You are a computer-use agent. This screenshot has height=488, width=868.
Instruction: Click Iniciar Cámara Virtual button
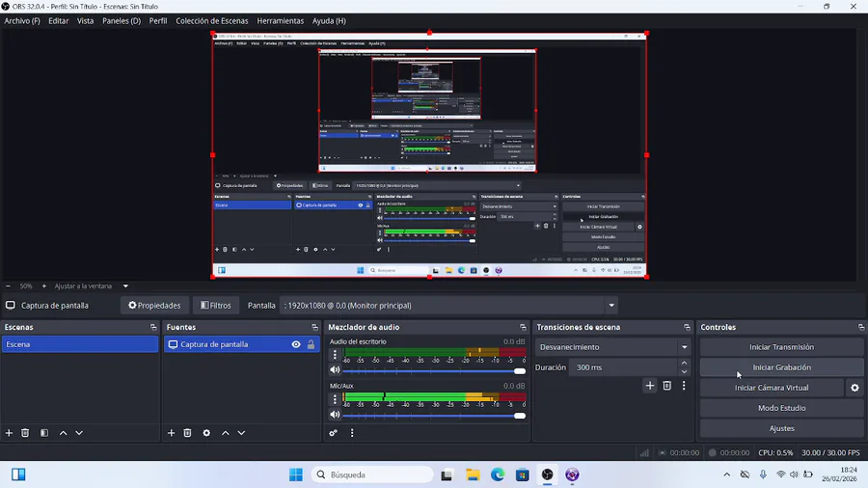pos(772,388)
